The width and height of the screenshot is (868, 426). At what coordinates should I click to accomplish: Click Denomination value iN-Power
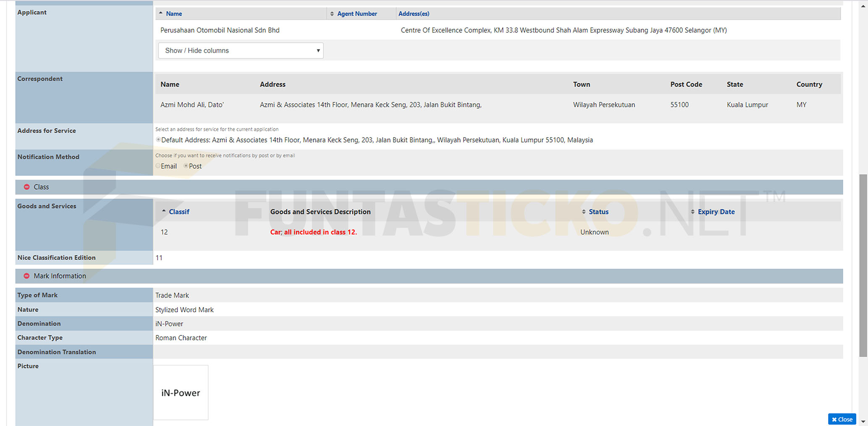coord(169,324)
